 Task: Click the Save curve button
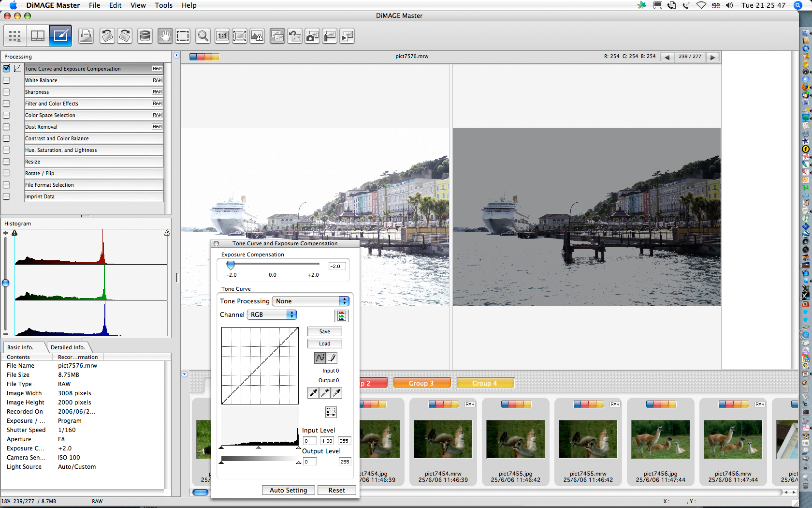pyautogui.click(x=325, y=331)
